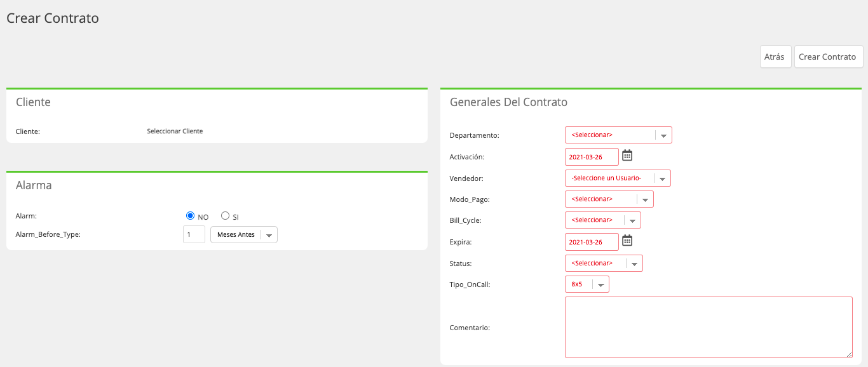Click into the Comentario text area
The height and width of the screenshot is (367, 868).
pos(709,327)
